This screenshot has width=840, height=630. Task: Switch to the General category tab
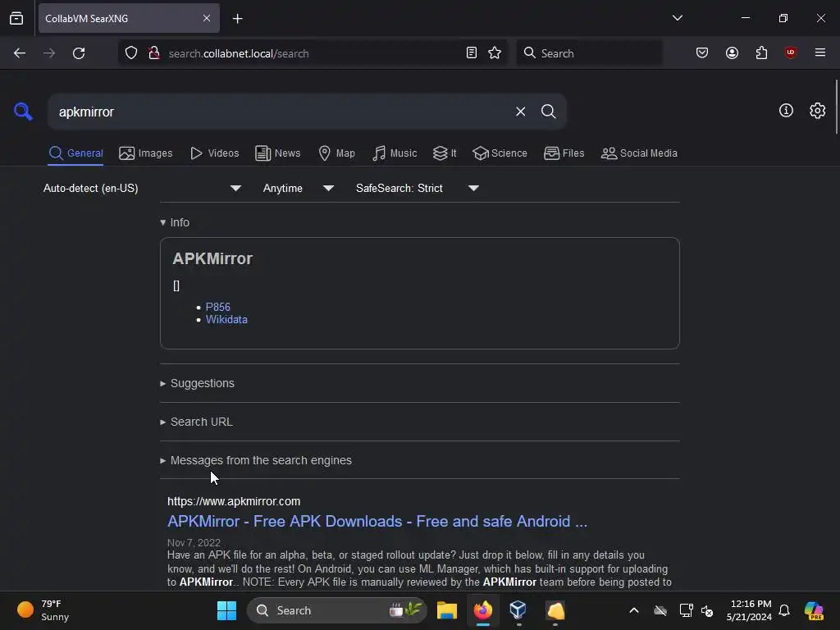(x=75, y=153)
